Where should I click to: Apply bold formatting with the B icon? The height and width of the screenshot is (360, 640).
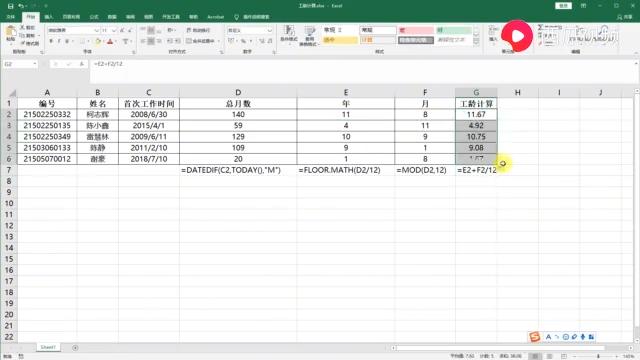pos(51,41)
